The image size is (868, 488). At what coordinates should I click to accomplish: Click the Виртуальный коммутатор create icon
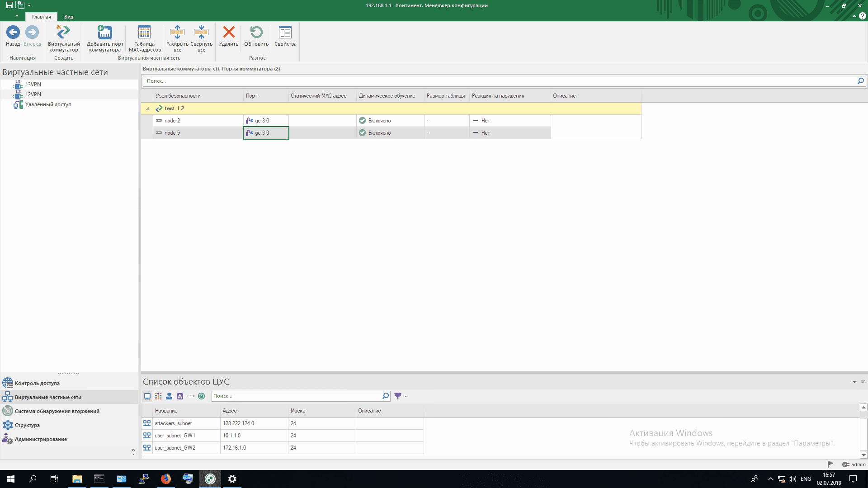63,33
